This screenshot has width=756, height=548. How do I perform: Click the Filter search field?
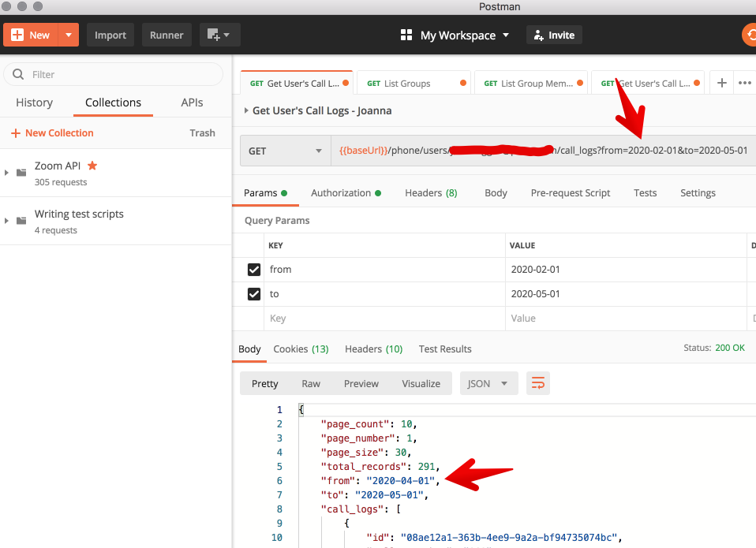113,75
